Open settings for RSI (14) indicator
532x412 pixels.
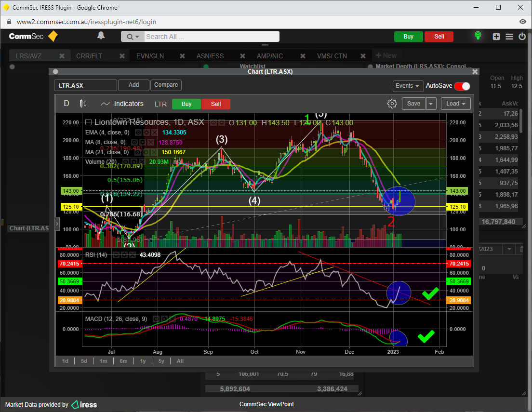click(124, 255)
